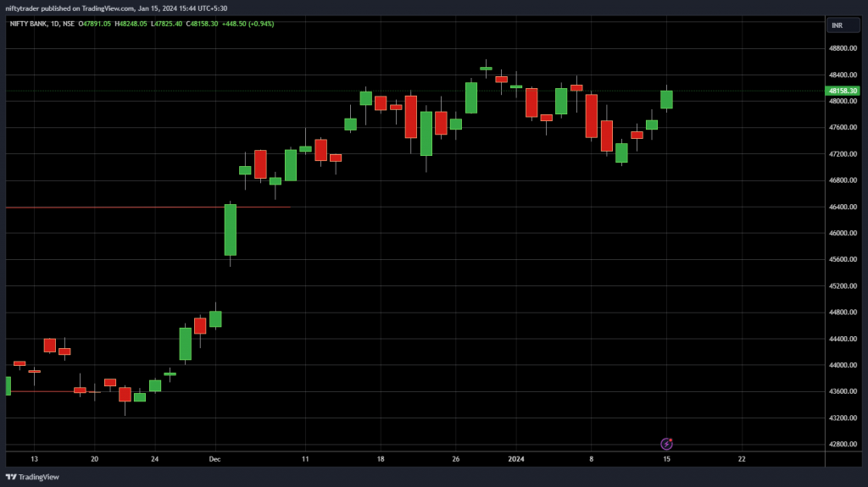The width and height of the screenshot is (868, 487).
Task: Click the latest green candle of Jan 15
Action: coord(666,100)
